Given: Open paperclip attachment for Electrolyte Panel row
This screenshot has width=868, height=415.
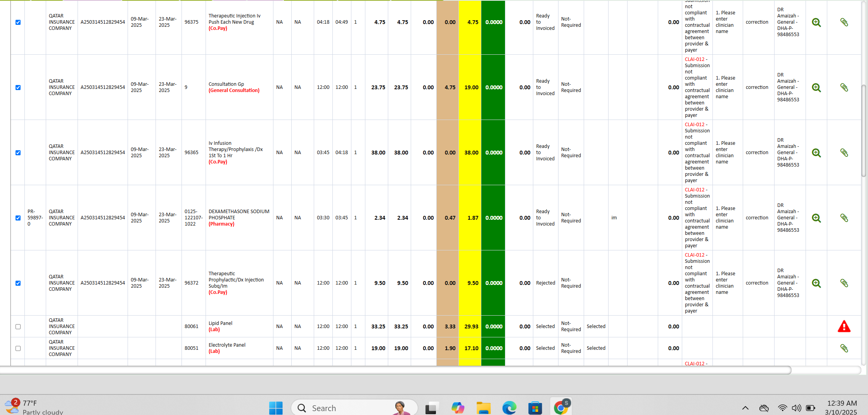Looking at the screenshot, I should click(844, 348).
